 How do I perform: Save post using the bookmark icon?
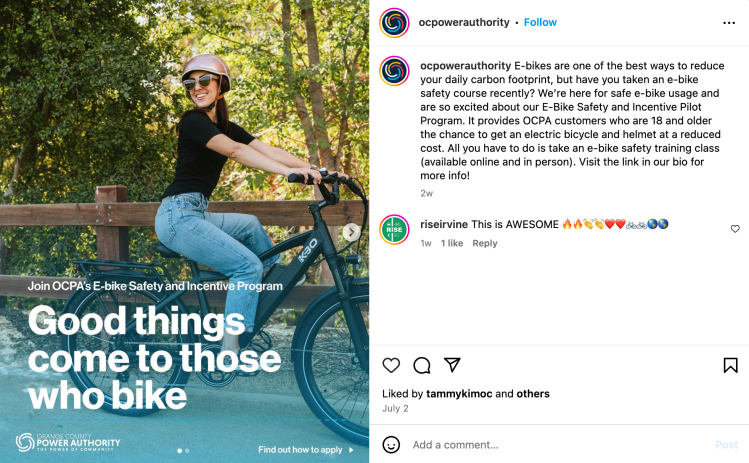pos(731,366)
